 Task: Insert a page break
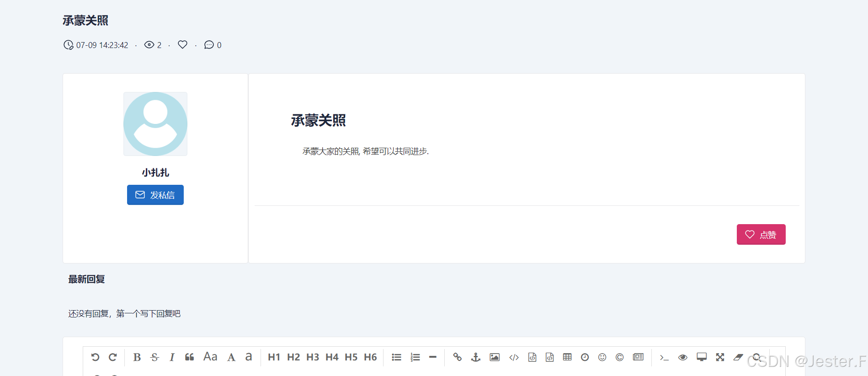(x=638, y=357)
